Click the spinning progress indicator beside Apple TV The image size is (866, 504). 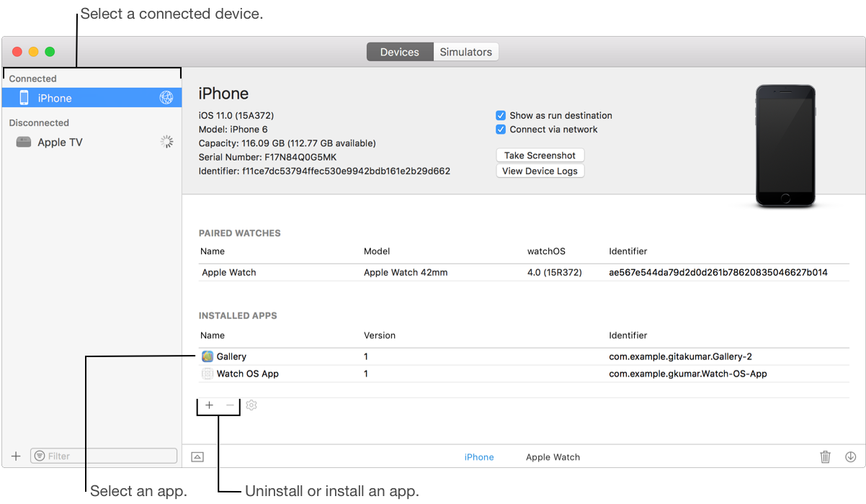click(x=166, y=142)
